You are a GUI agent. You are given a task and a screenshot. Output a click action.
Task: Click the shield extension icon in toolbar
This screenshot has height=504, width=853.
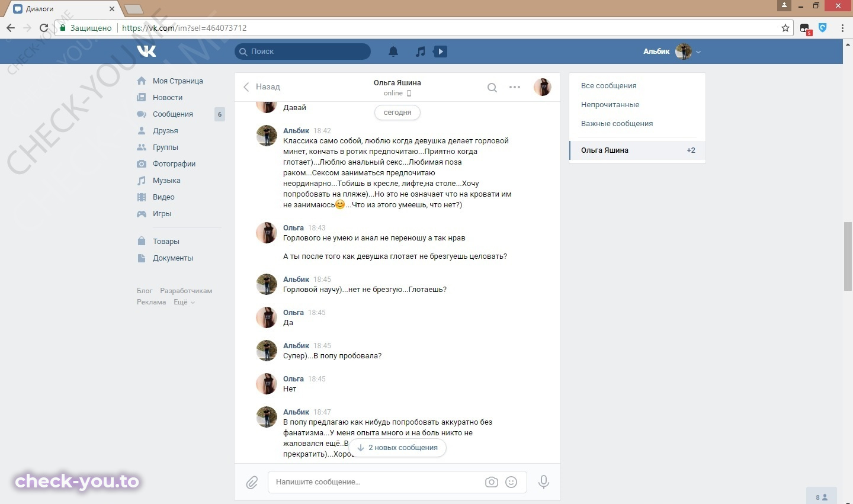[823, 27]
